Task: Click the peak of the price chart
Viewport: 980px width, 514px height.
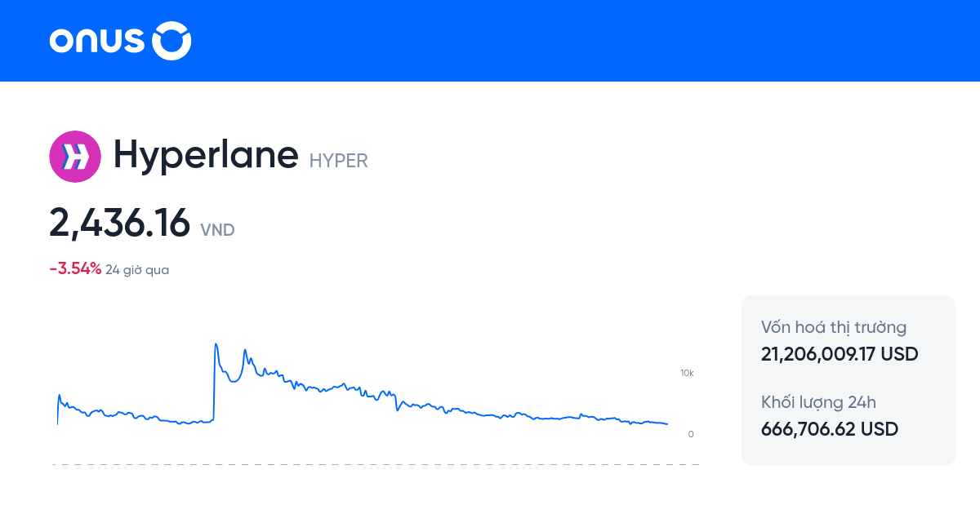Action: pyautogui.click(x=216, y=344)
